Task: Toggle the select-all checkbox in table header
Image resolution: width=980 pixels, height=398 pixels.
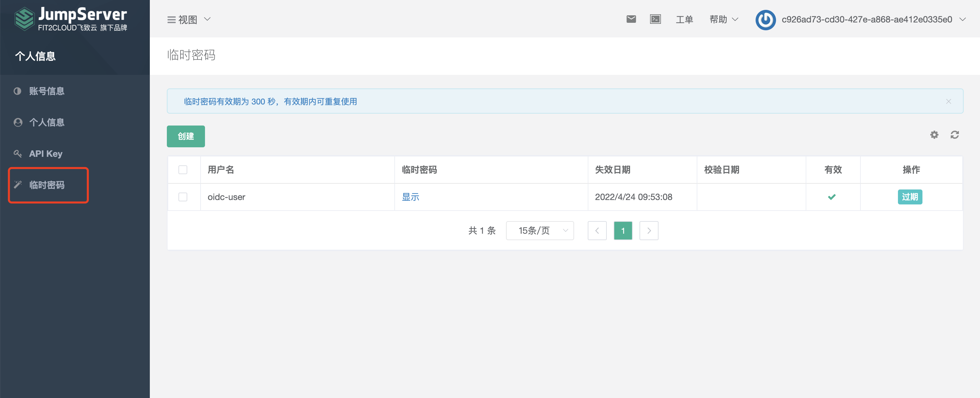Action: click(x=183, y=170)
